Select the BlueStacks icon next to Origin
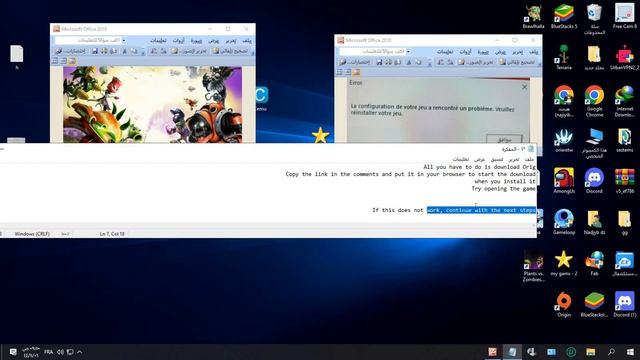Screen dimensions: 640x360 [594, 304]
